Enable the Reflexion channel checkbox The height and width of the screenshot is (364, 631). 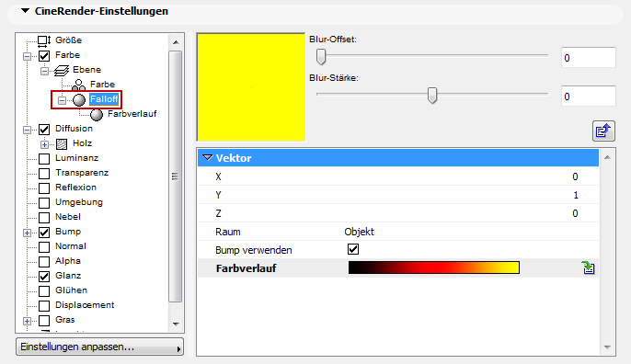pyautogui.click(x=44, y=188)
